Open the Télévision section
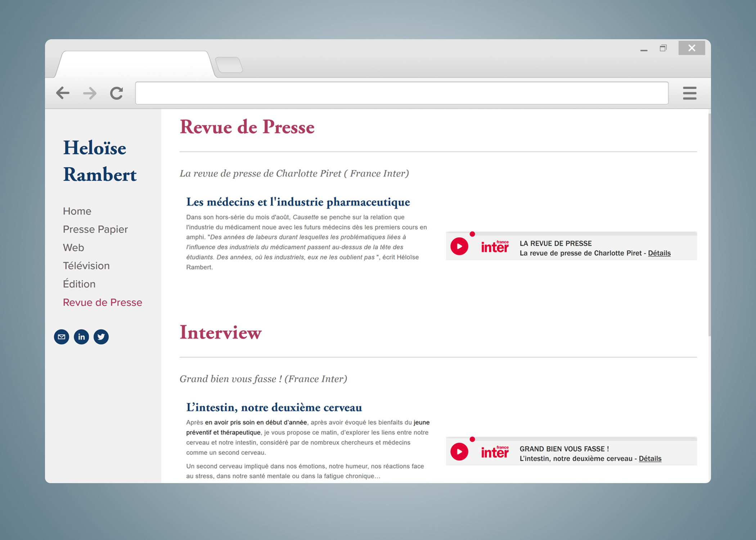This screenshot has width=756, height=540. click(x=86, y=266)
